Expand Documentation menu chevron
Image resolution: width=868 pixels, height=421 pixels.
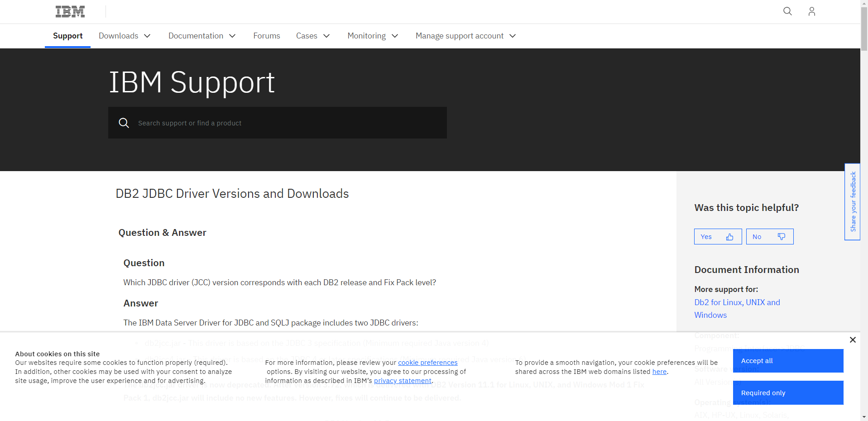click(x=232, y=36)
